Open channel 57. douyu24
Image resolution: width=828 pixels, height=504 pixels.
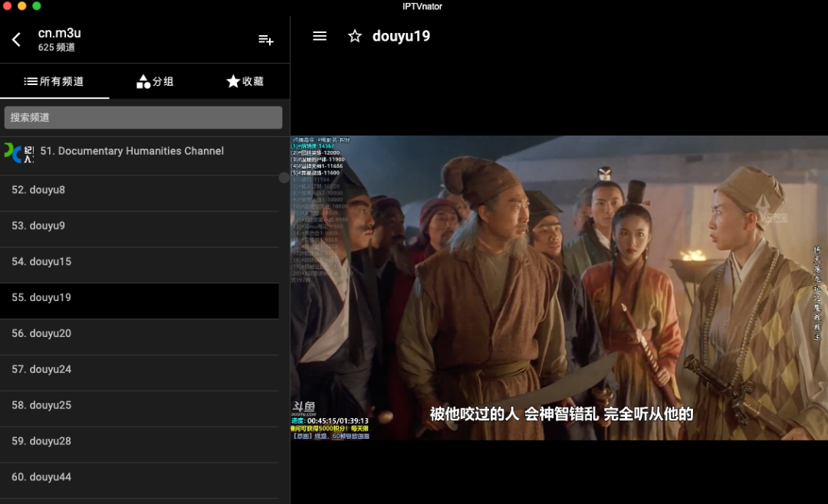51,370
